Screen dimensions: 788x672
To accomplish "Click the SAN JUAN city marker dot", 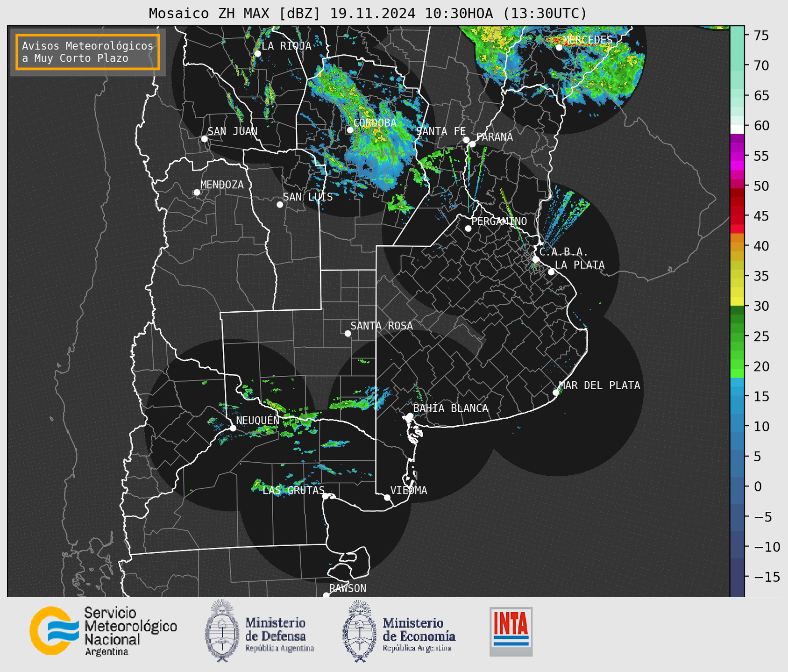I will [x=204, y=139].
